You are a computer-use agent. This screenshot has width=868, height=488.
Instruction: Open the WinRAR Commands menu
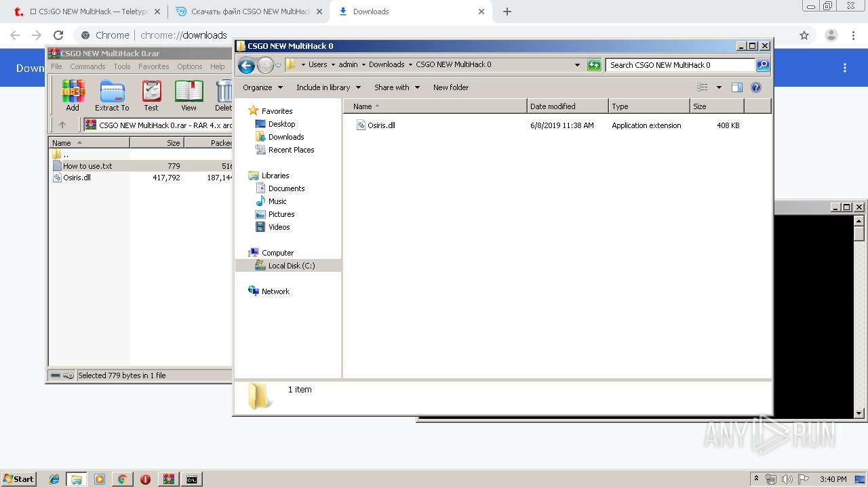[x=87, y=66]
